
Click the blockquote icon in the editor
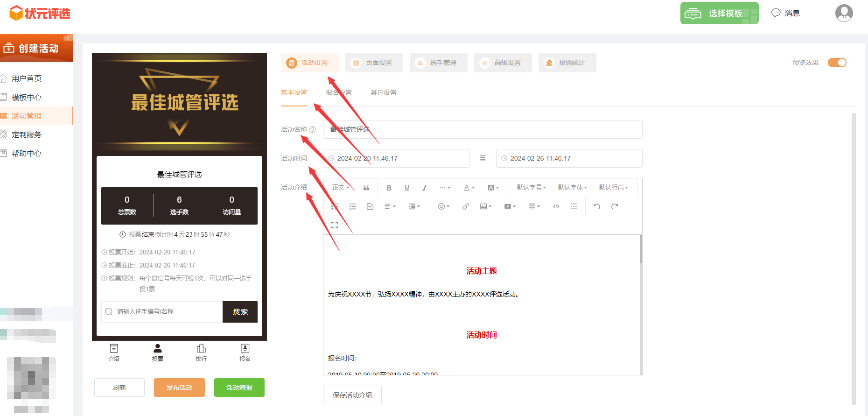pyautogui.click(x=366, y=188)
